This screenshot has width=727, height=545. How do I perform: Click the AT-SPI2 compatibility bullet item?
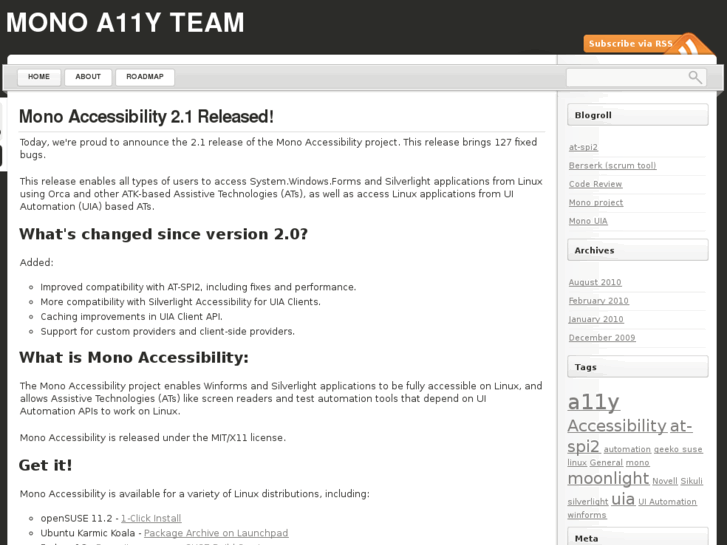click(x=198, y=287)
